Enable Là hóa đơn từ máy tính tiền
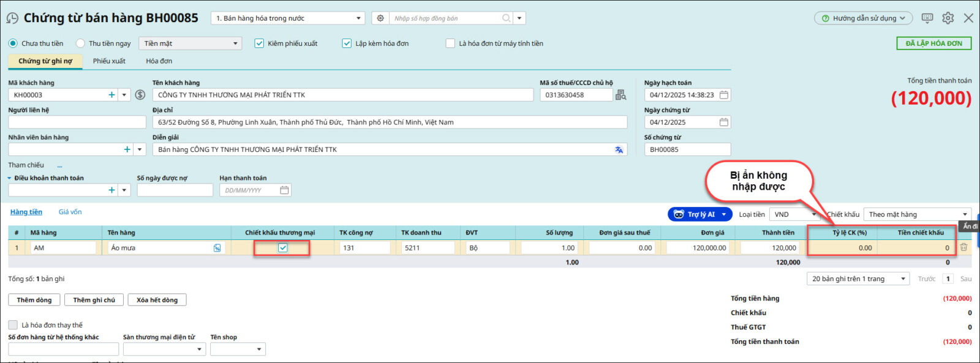This screenshot has width=980, height=363. pyautogui.click(x=450, y=43)
